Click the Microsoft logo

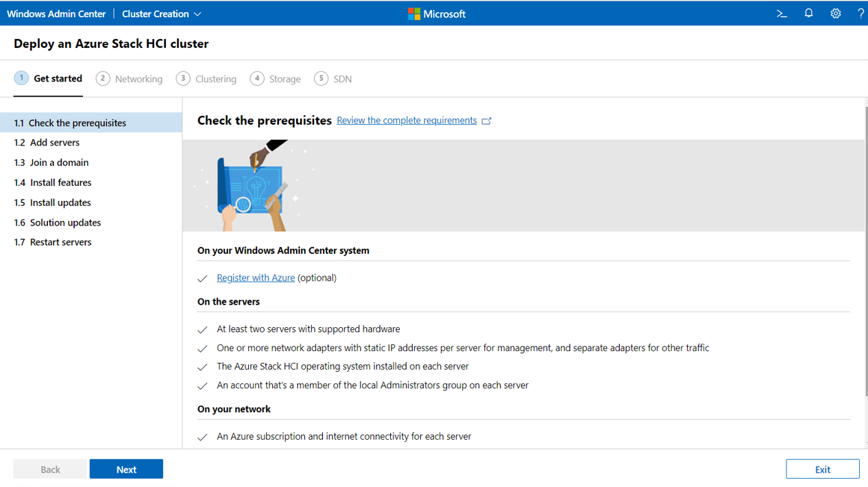(436, 13)
